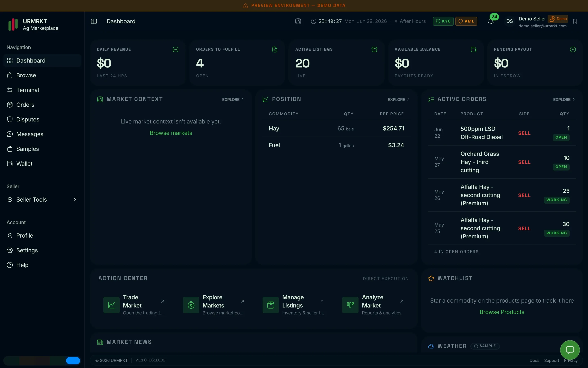The width and height of the screenshot is (588, 368).
Task: Open Browse in the sidebar
Action: 42,75
